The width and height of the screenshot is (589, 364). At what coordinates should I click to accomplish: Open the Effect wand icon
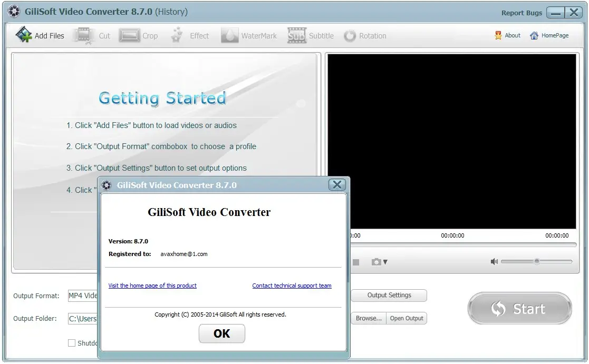177,35
